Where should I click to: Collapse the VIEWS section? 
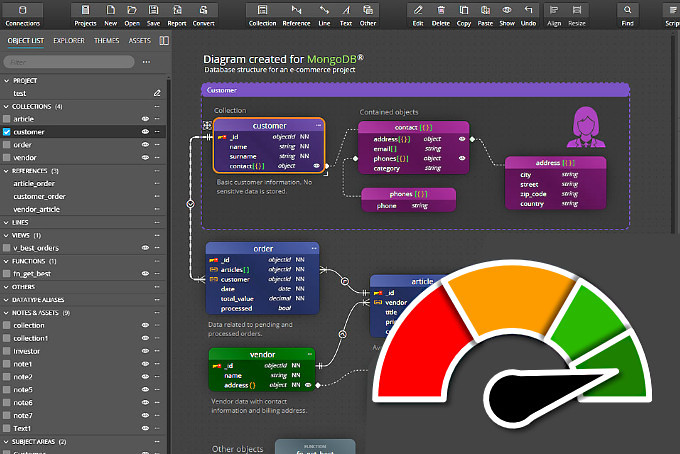coord(6,235)
